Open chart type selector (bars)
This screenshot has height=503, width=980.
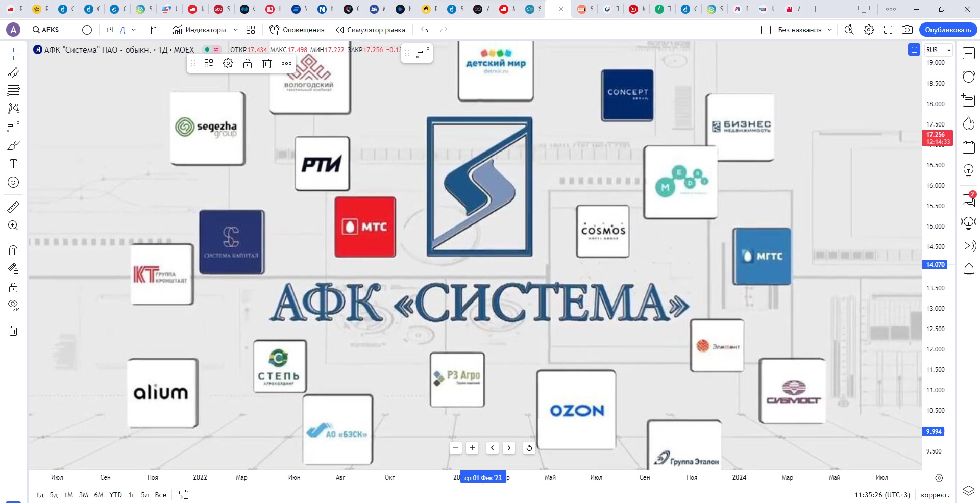click(154, 30)
